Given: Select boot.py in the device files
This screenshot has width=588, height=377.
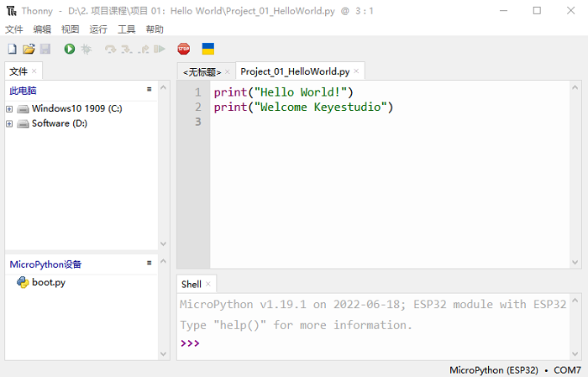Looking at the screenshot, I should click(48, 282).
